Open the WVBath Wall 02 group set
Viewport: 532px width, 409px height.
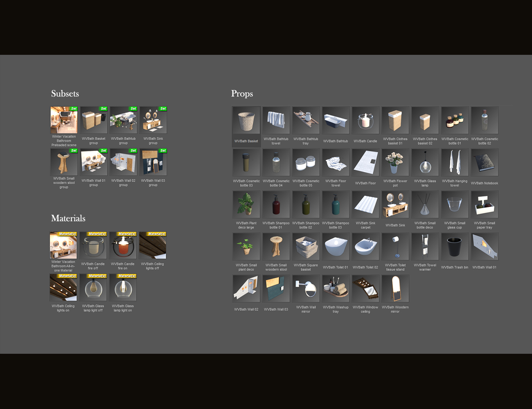click(x=124, y=162)
